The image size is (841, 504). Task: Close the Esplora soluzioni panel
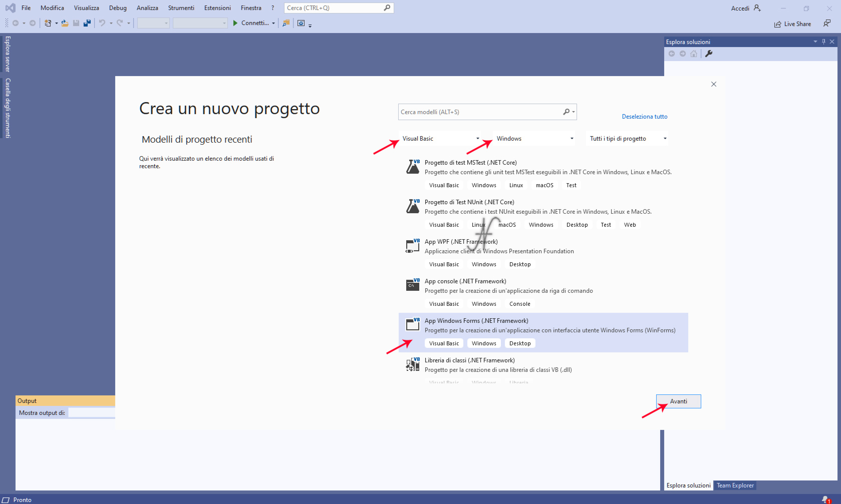pyautogui.click(x=832, y=42)
